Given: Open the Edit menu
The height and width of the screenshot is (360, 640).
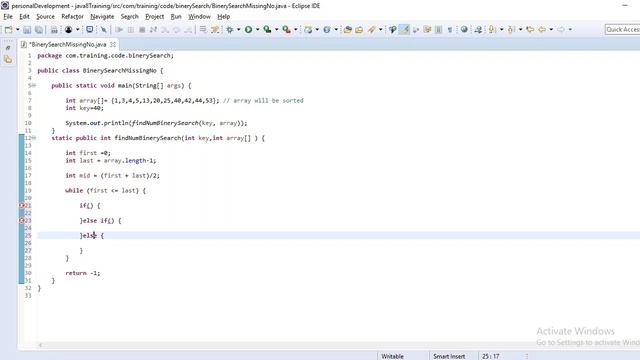Looking at the screenshot, I should pos(24,16).
